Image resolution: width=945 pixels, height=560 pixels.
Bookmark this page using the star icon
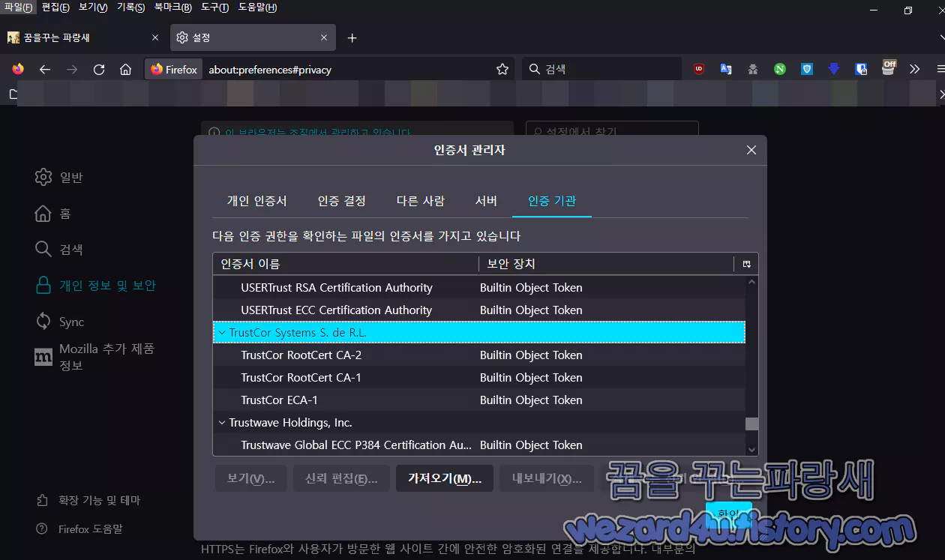pyautogui.click(x=502, y=68)
